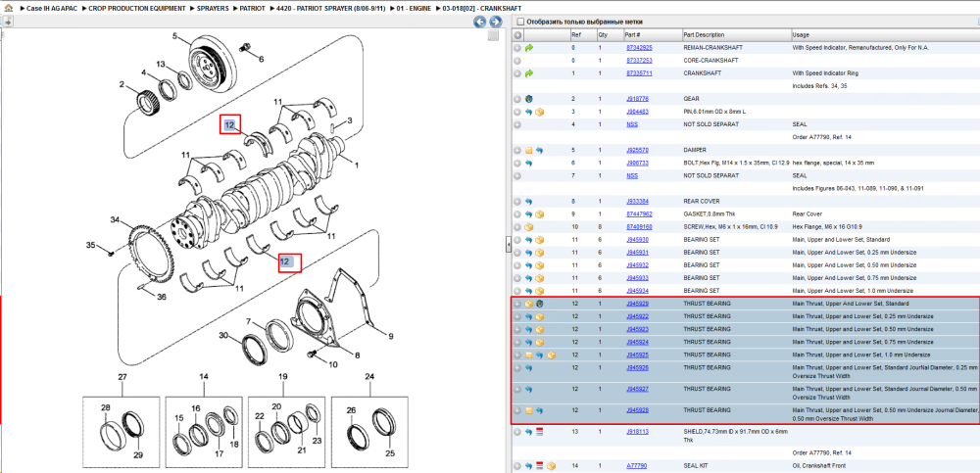
Task: Click globe icon on J945929 thrust bearing row
Action: (540, 304)
